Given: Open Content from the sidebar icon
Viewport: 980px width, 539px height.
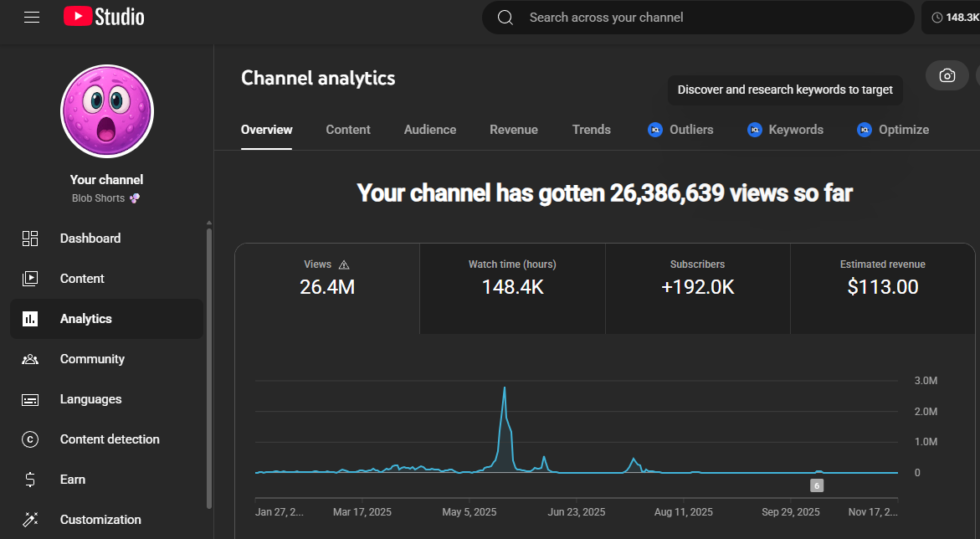Looking at the screenshot, I should [30, 279].
